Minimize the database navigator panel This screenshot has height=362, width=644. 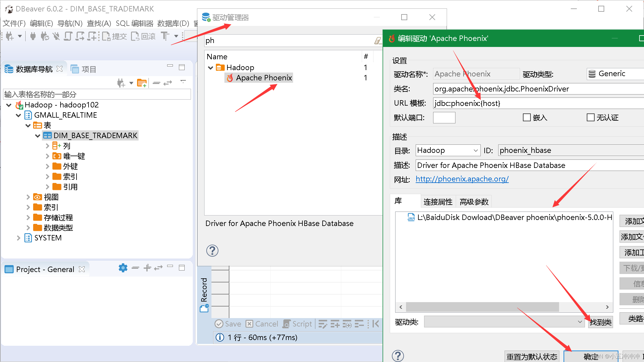pos(170,66)
